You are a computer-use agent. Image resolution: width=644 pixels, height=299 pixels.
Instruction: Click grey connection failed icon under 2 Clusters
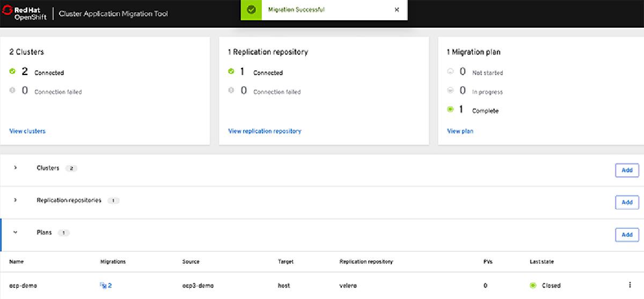point(12,90)
